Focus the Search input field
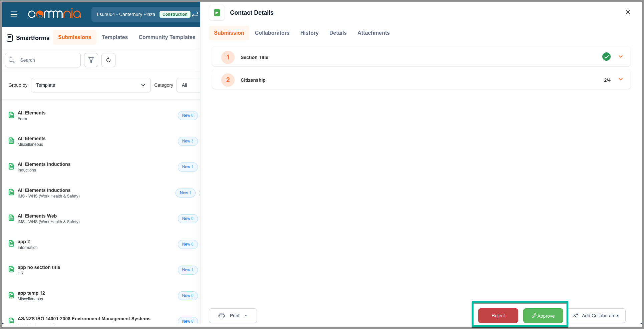The height and width of the screenshot is (329, 644). tap(43, 60)
